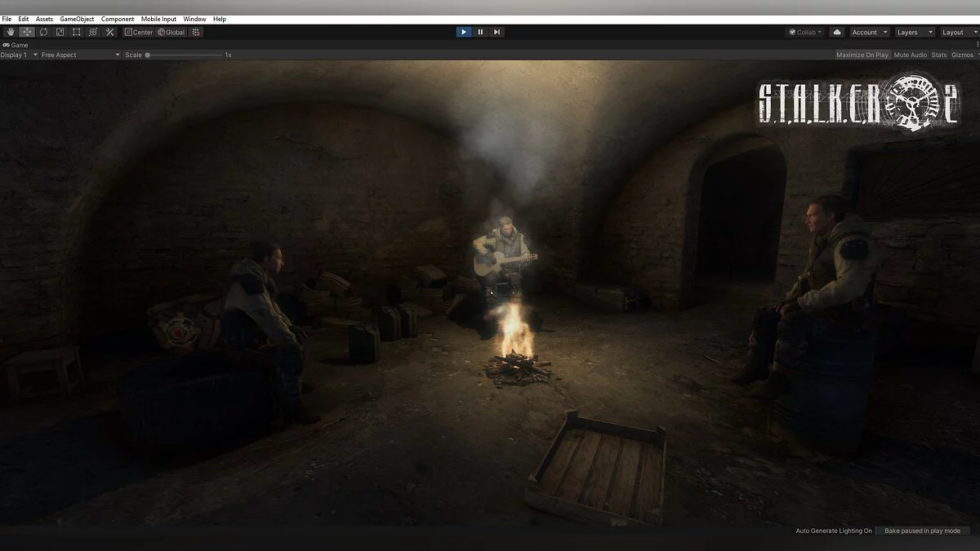Toggle grid snapping icon
The image size is (980, 551).
click(196, 32)
